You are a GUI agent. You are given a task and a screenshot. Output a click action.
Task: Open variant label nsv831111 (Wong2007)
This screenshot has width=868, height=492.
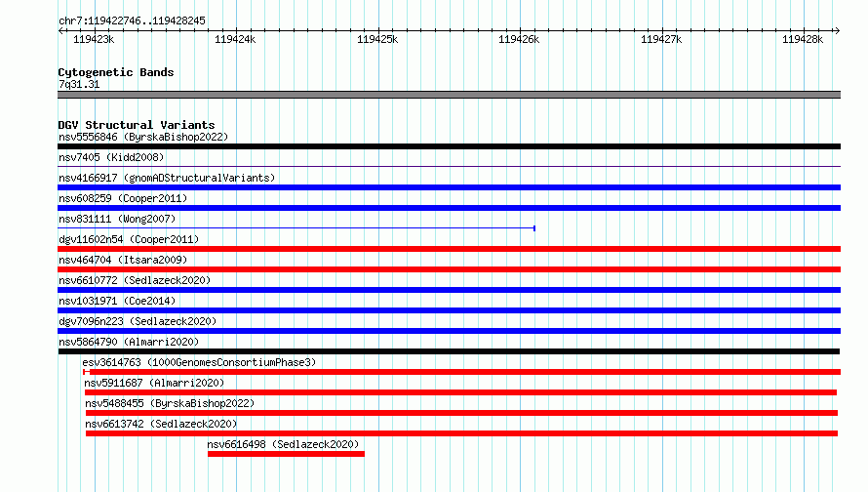[117, 219]
